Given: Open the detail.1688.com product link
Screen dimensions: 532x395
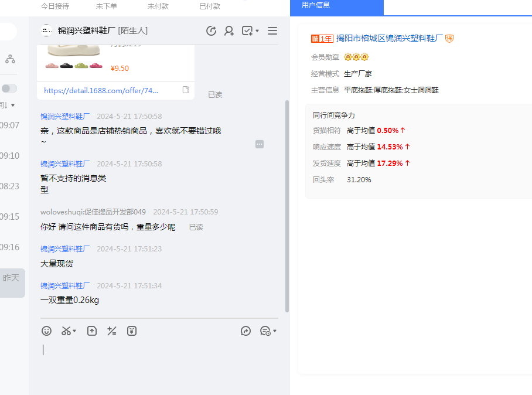Looking at the screenshot, I should 101,91.
